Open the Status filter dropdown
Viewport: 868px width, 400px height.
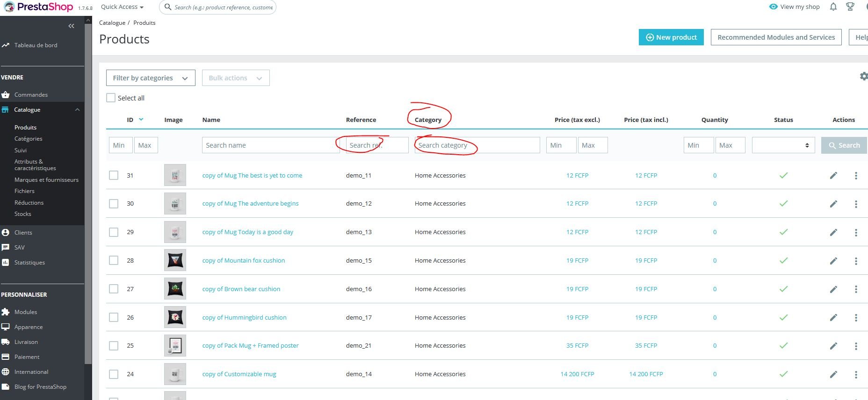tap(783, 145)
